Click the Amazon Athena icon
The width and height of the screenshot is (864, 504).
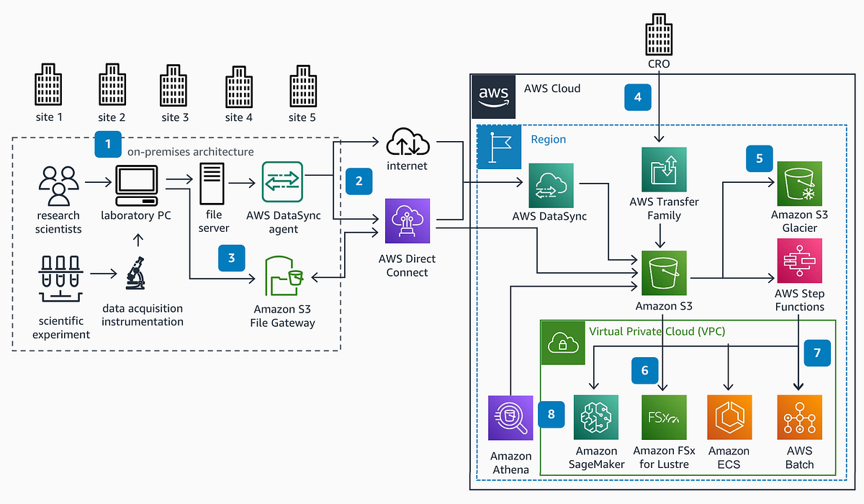coord(510,417)
